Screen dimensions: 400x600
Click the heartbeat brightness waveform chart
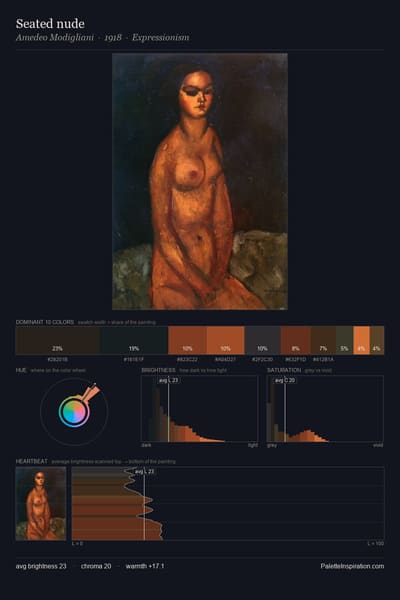(x=228, y=503)
